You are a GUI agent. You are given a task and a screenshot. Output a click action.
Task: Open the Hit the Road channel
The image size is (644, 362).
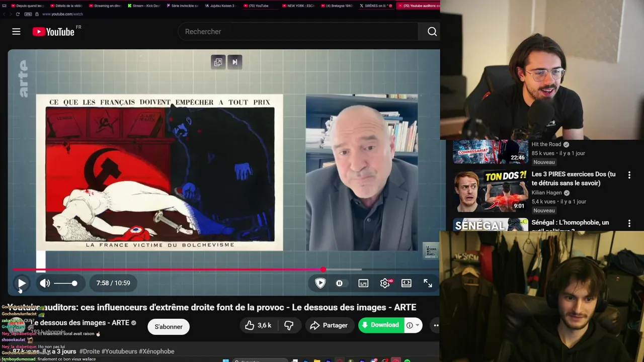click(x=546, y=144)
